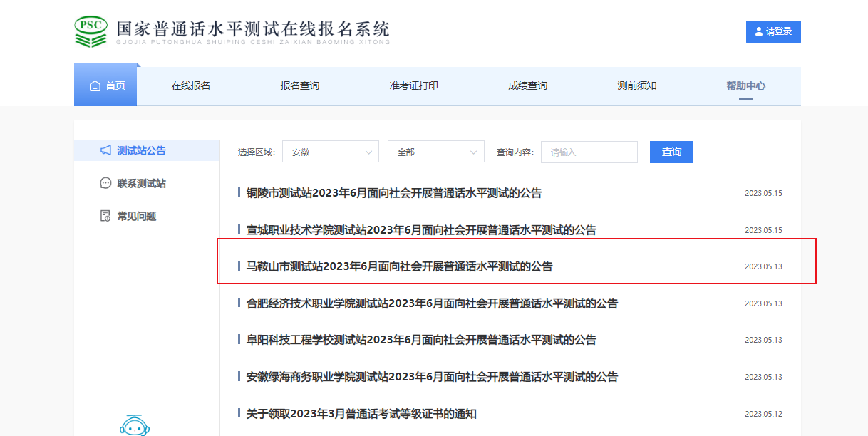Click the 首页 tab
The image size is (868, 436).
coord(105,85)
